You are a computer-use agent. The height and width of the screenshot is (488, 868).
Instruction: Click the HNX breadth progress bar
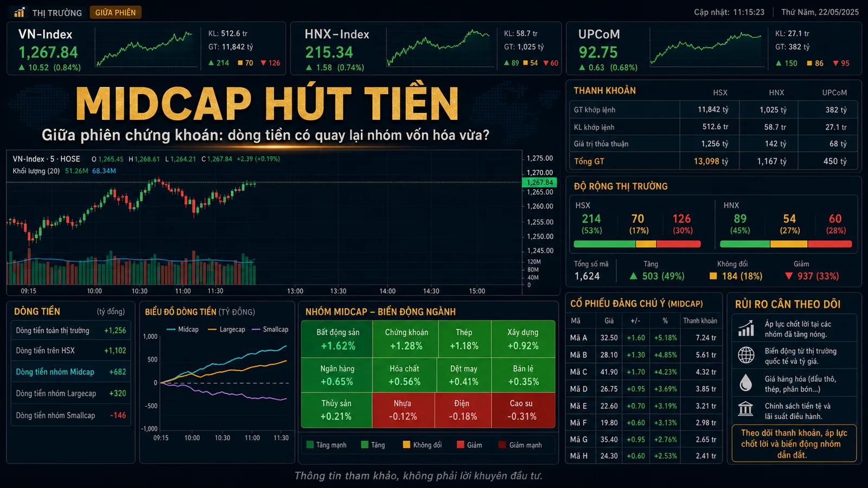pos(786,244)
